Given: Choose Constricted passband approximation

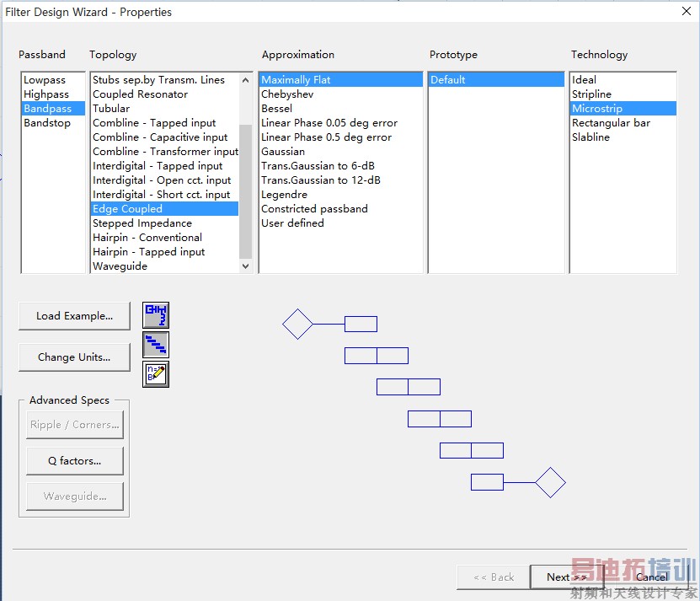Looking at the screenshot, I should [x=340, y=209].
